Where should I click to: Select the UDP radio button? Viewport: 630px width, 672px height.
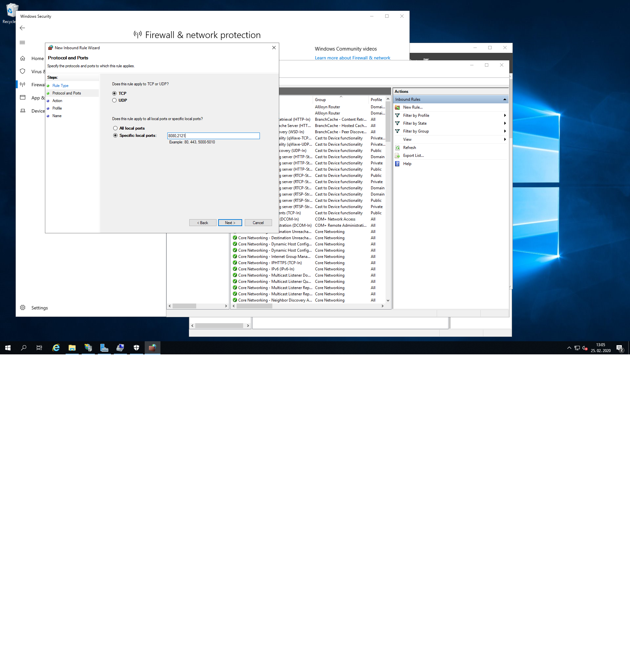(114, 100)
